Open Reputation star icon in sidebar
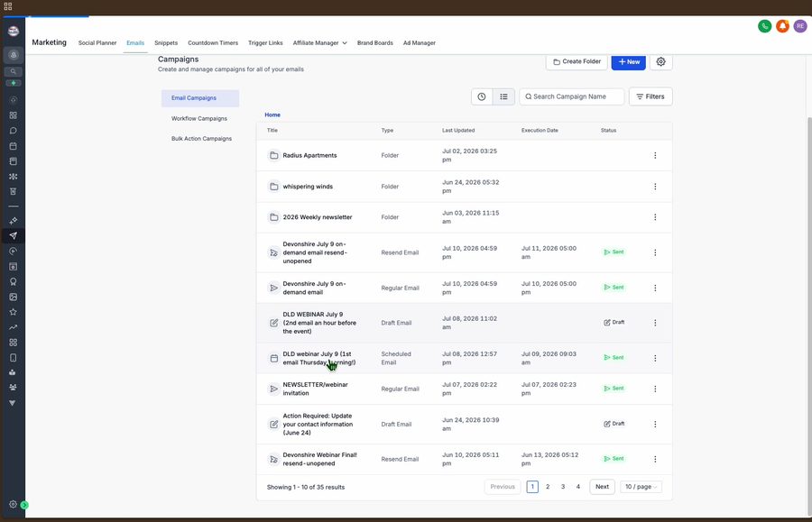 pyautogui.click(x=13, y=312)
